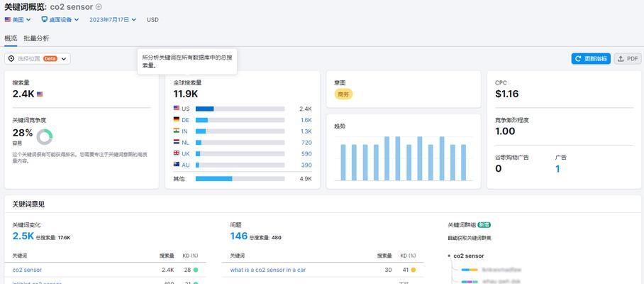Select UK country link in global volume
This screenshot has height=284, width=644.
coord(186,153)
